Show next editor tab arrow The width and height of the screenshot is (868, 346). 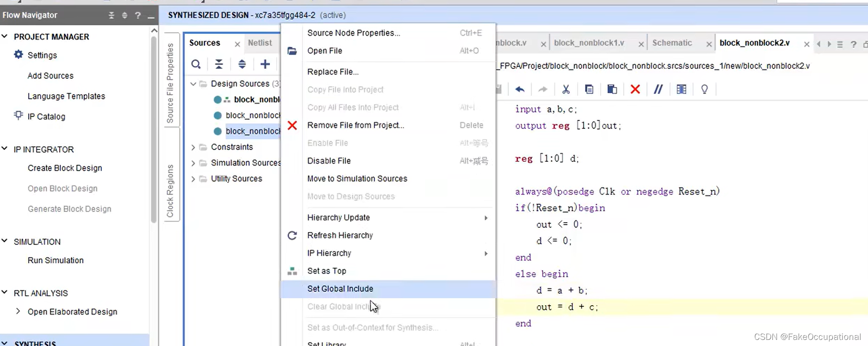click(829, 44)
